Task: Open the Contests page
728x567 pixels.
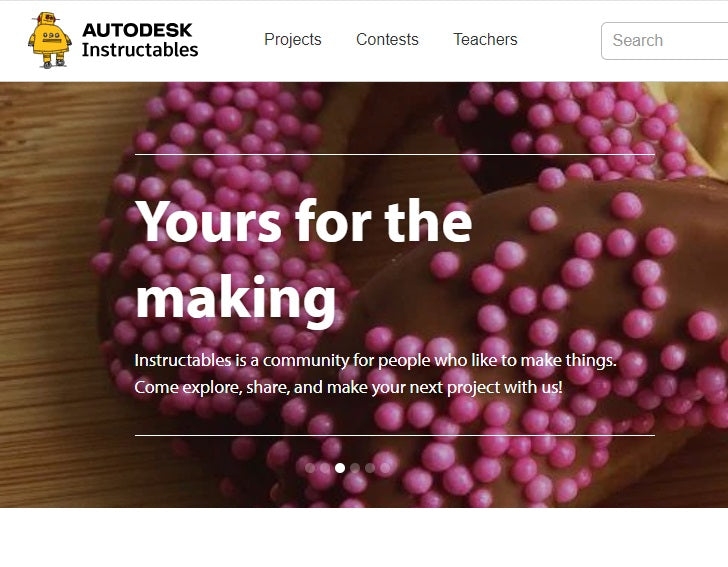Action: (387, 39)
